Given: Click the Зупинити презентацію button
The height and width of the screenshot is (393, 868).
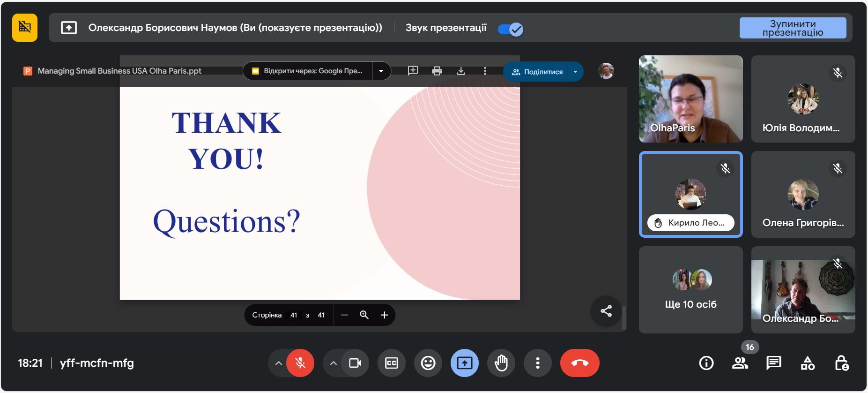Looking at the screenshot, I should click(x=793, y=28).
